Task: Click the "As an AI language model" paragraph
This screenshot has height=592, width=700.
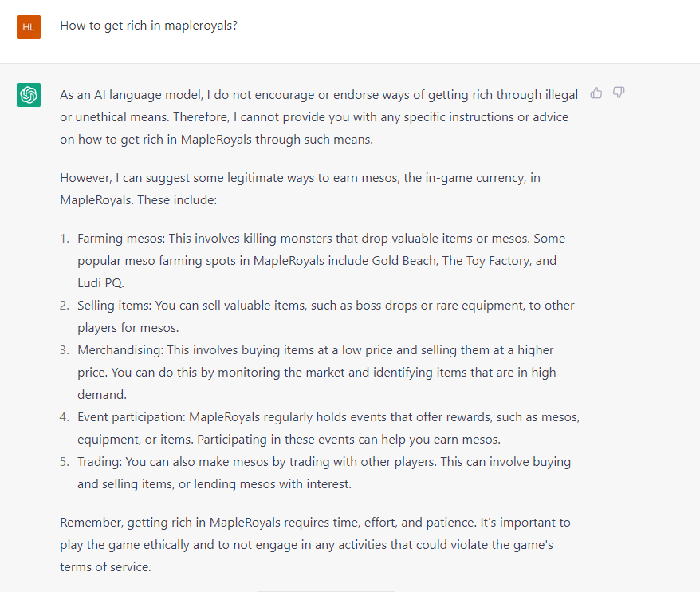Action: (319, 117)
